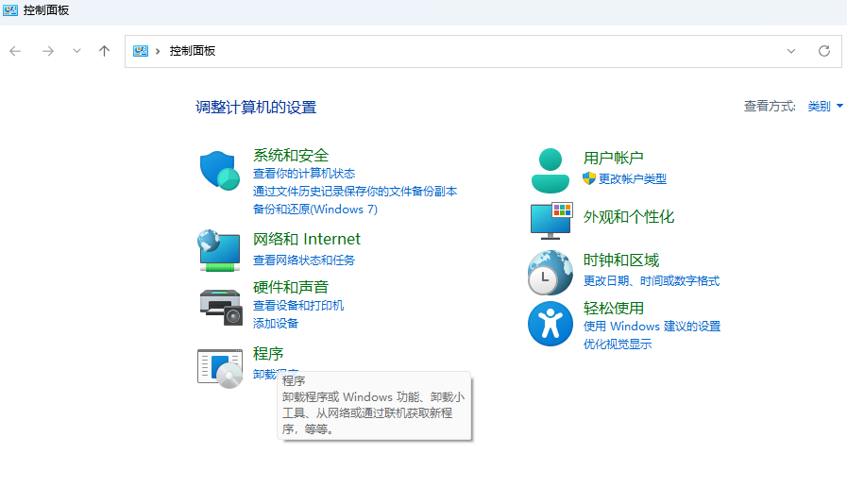
Task: Click the Control Panel icon in title bar
Action: tap(10, 10)
